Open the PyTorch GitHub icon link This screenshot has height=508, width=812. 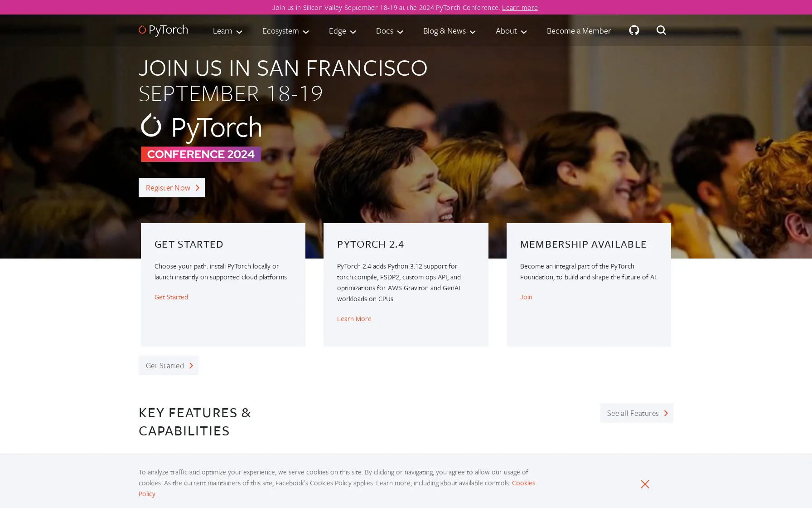coord(634,30)
